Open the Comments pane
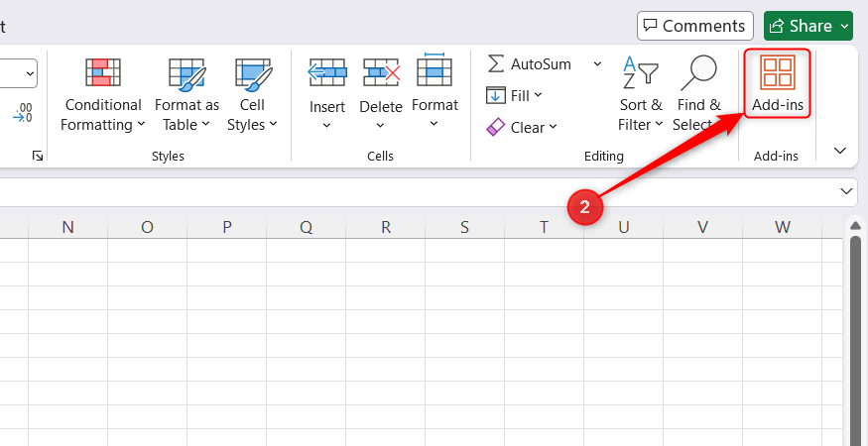The height and width of the screenshot is (446, 868). (x=695, y=26)
